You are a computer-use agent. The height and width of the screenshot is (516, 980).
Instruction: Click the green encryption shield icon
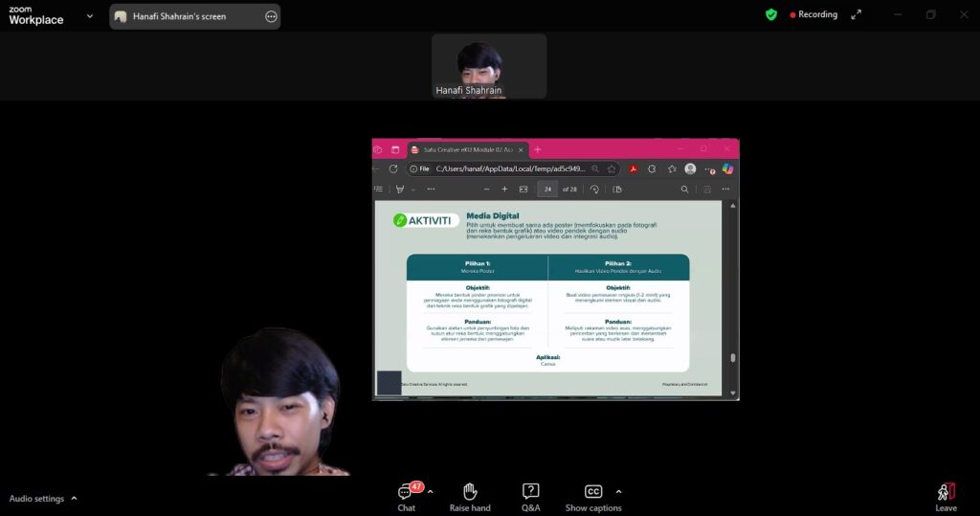[771, 14]
